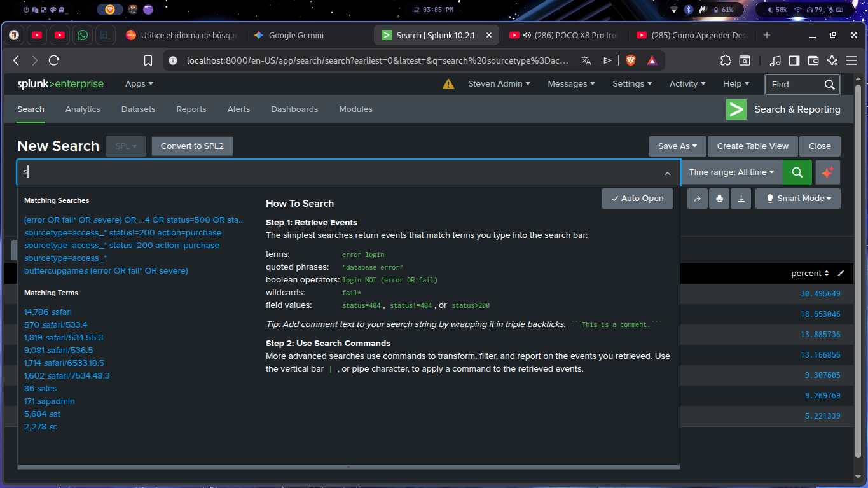Open the Save As dropdown

point(677,146)
